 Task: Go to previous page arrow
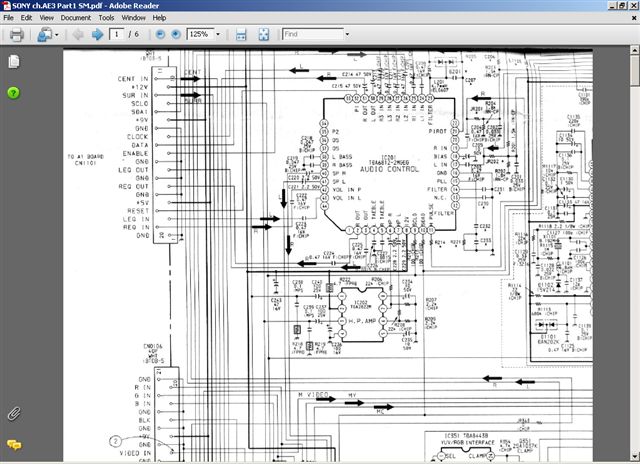[x=78, y=35]
